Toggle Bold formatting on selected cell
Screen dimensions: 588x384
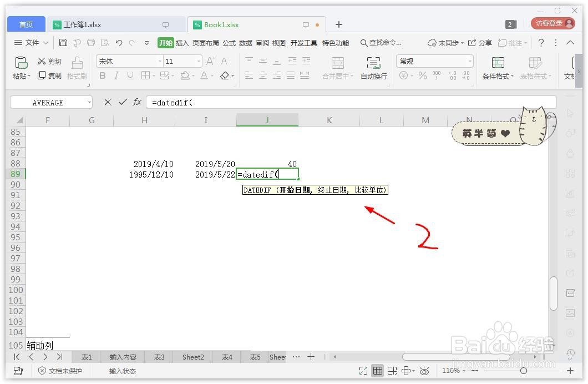coord(102,75)
